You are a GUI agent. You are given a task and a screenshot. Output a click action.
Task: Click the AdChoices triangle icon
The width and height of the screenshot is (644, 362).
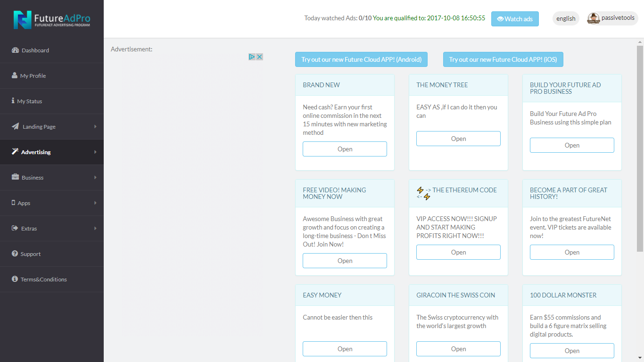coord(252,57)
